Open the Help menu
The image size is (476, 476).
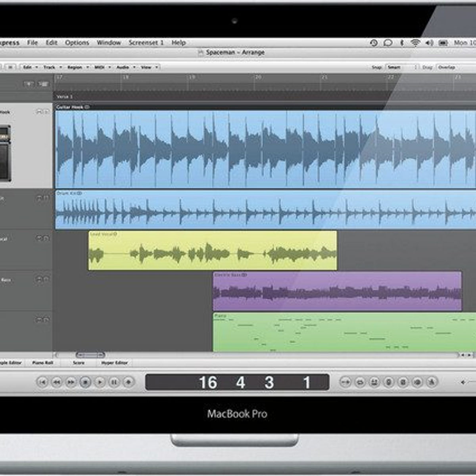(x=178, y=43)
